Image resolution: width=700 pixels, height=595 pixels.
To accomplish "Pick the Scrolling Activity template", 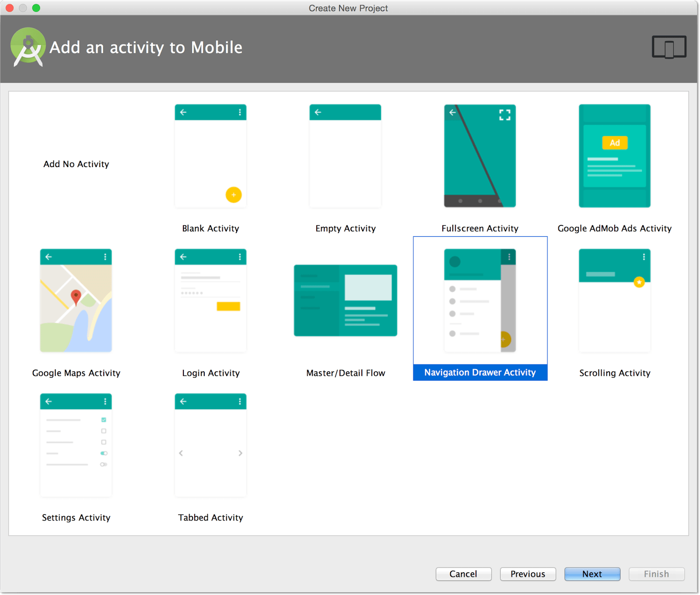I will (x=614, y=300).
